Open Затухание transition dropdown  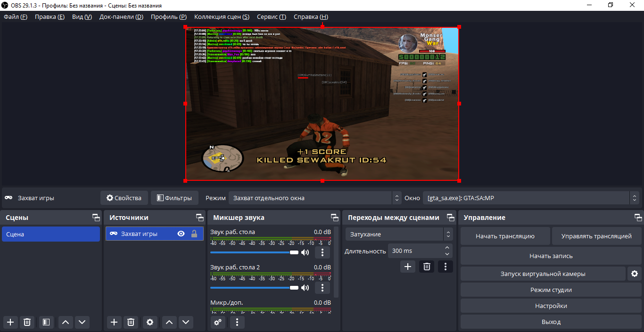click(x=399, y=234)
